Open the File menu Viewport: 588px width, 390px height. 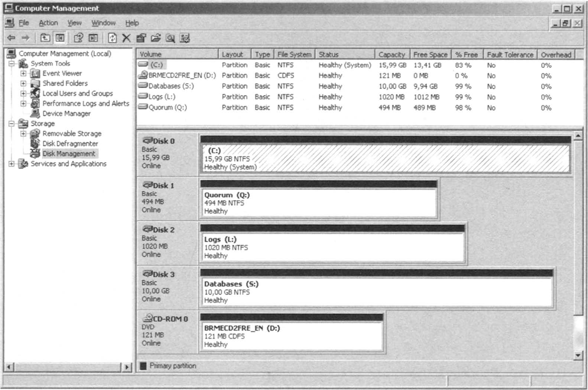24,23
